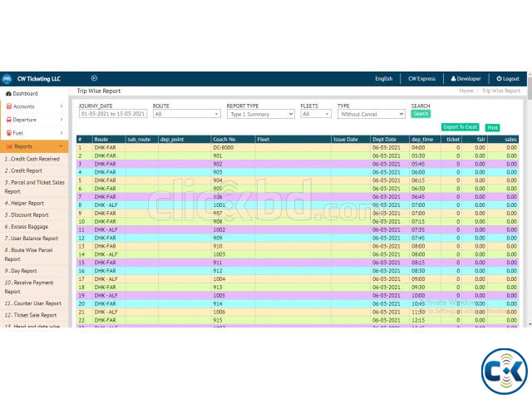
Task: Click the Dashboard gauge icon
Action: (x=8, y=93)
